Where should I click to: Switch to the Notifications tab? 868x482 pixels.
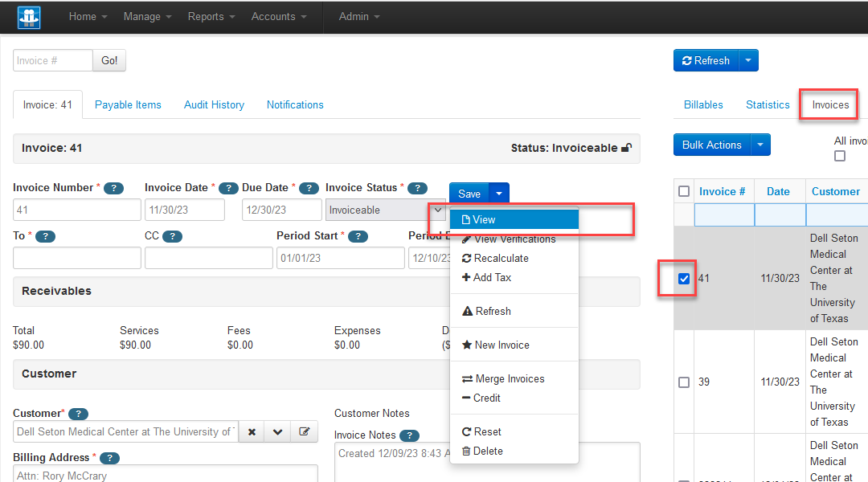pyautogui.click(x=295, y=104)
